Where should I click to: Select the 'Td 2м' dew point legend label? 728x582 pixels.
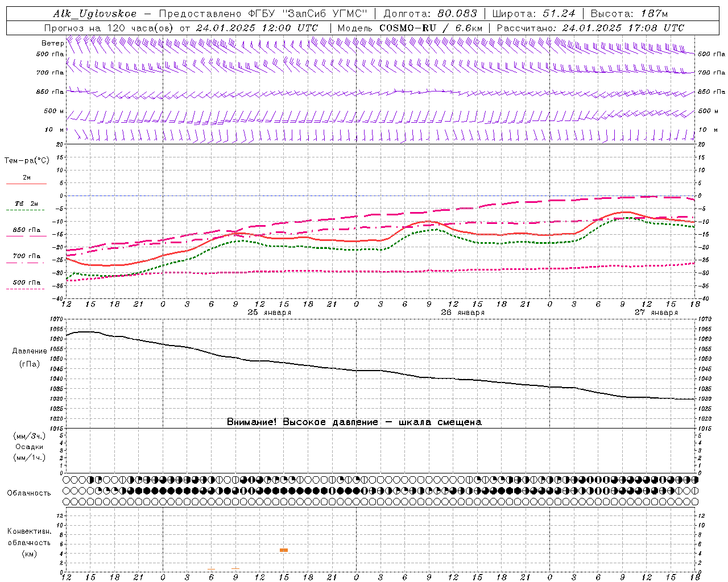click(x=26, y=203)
